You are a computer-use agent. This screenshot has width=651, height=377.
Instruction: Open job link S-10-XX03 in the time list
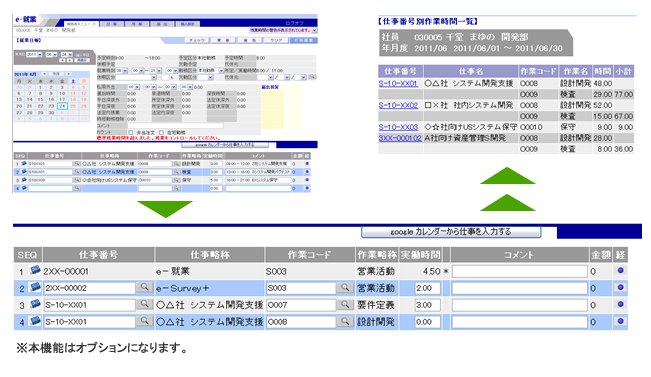[398, 127]
